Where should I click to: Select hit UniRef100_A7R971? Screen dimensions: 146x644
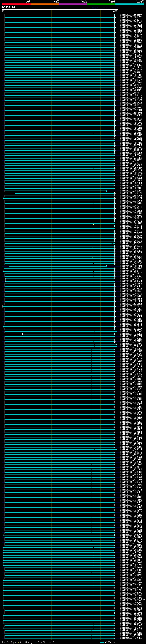tap(131, 193)
